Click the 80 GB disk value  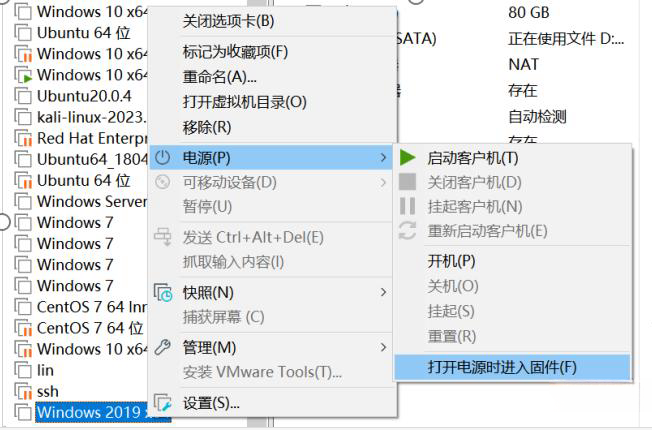point(529,12)
